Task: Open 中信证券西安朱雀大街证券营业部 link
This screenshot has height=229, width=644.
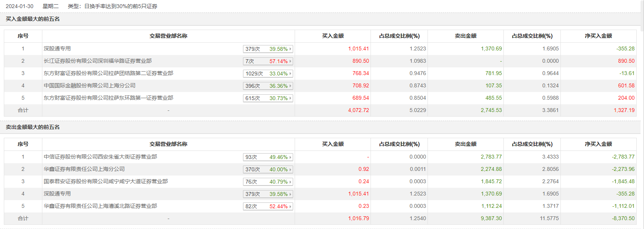Action: click(x=100, y=157)
